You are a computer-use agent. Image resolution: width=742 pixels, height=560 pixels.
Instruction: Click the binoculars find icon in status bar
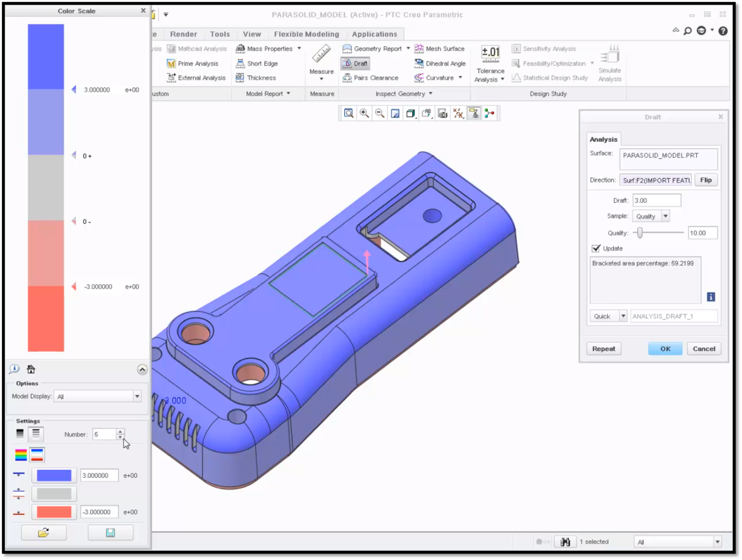[x=565, y=542]
